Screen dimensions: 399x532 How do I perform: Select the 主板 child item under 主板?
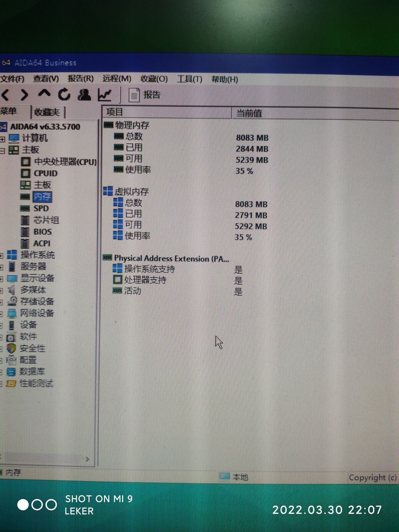(x=42, y=185)
